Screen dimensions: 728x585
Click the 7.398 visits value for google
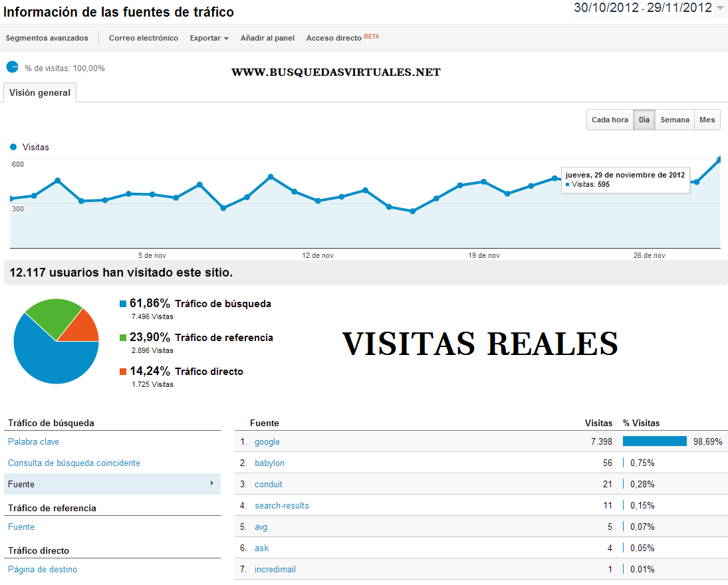[x=601, y=441]
